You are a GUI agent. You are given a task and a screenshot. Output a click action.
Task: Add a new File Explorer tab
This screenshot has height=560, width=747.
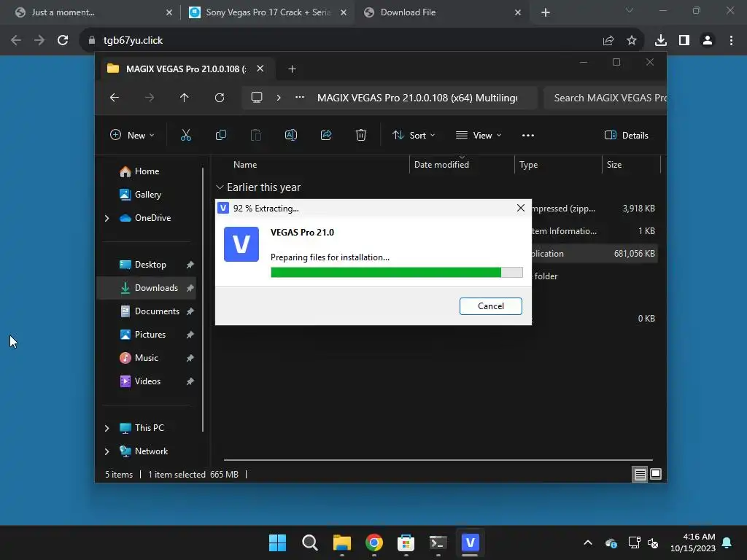click(292, 69)
